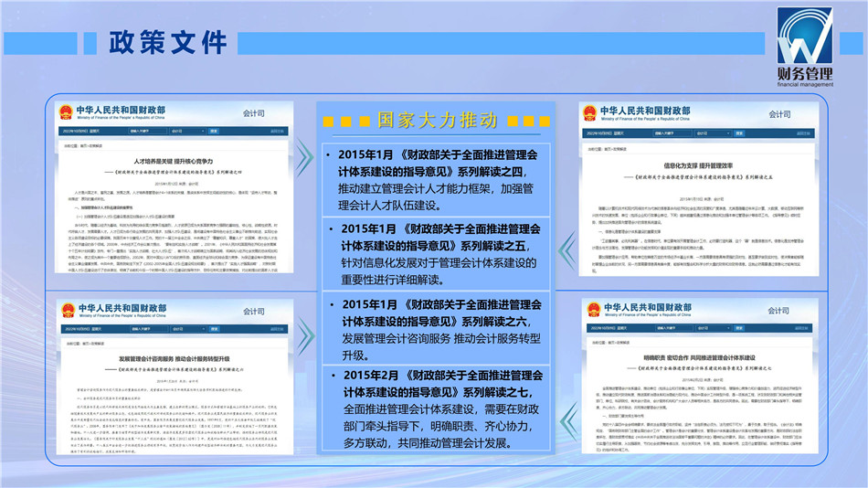Click the national emblem in the 人才培养是关键 page
The height and width of the screenshot is (488, 868).
66,112
